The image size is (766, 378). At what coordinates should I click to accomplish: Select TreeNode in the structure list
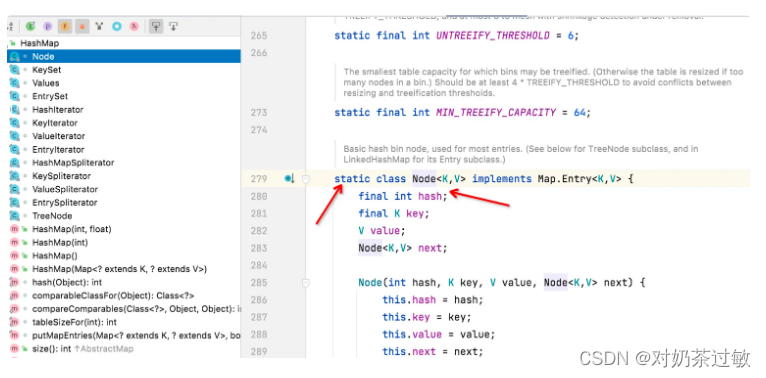click(52, 216)
